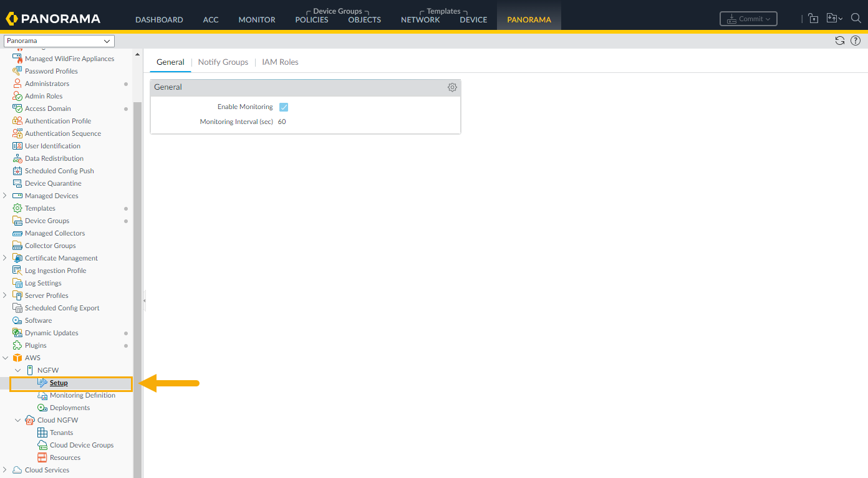This screenshot has height=478, width=868.
Task: Select the General tab
Action: point(170,62)
